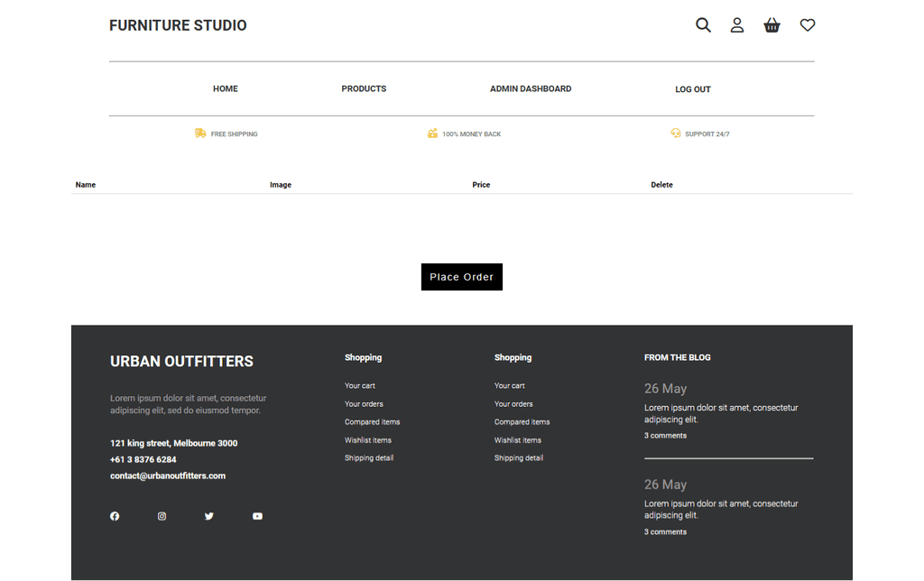Open the Facebook icon in footer
Viewport: 924px width, 581px height.
(115, 516)
